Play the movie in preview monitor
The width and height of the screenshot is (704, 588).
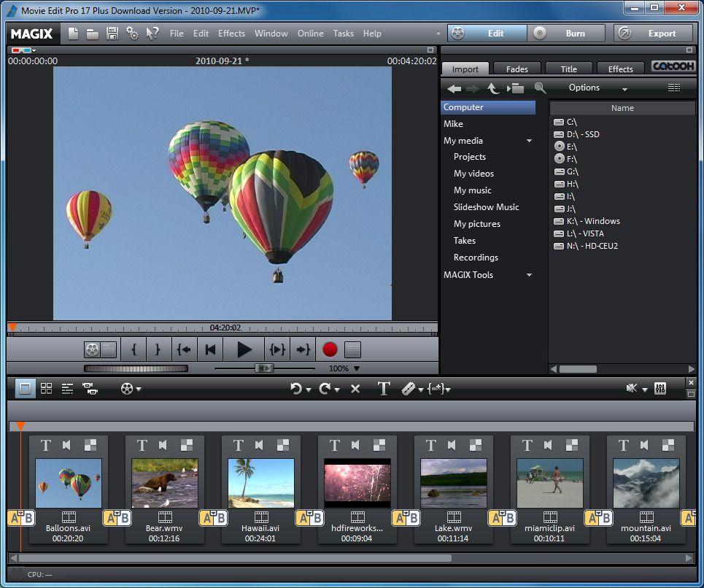point(244,349)
